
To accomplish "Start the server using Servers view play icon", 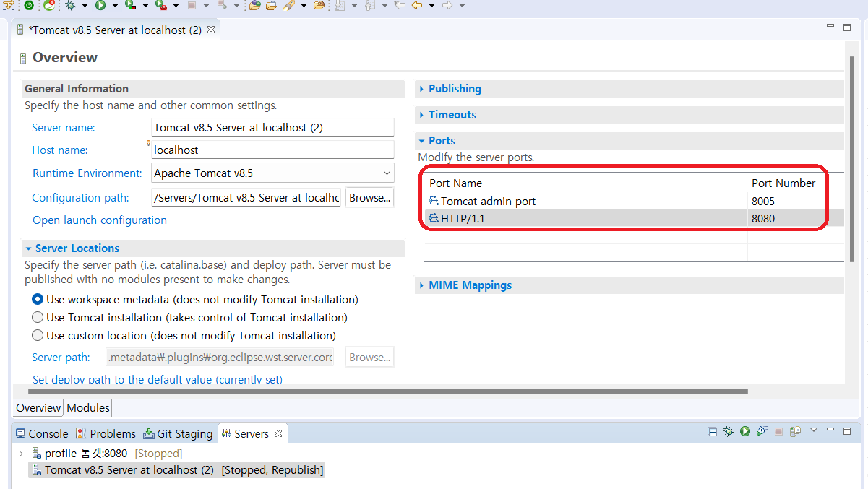I will click(745, 431).
